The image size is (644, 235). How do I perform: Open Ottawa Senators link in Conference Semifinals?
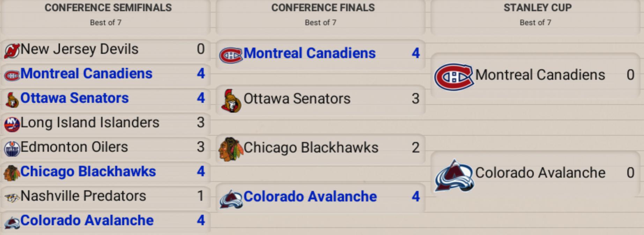pyautogui.click(x=74, y=98)
